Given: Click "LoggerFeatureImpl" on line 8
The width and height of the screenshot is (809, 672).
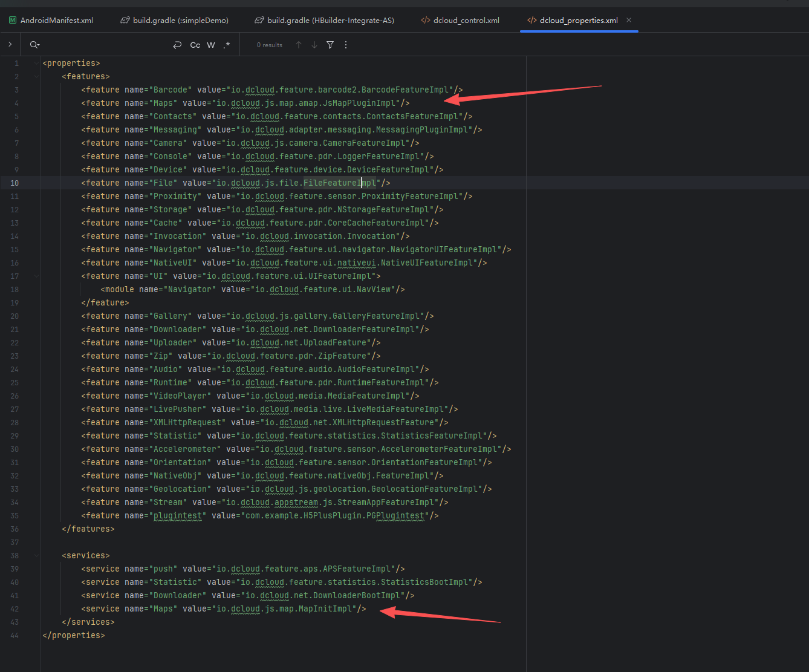Looking at the screenshot, I should [379, 156].
